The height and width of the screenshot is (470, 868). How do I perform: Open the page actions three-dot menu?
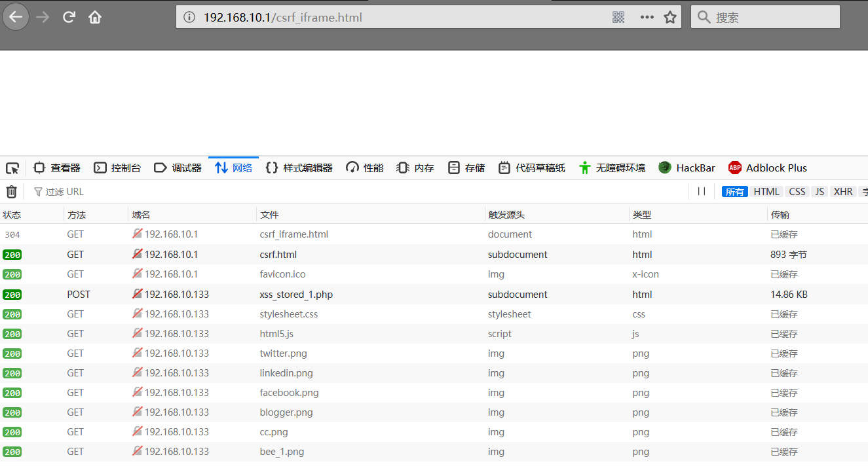coord(647,18)
